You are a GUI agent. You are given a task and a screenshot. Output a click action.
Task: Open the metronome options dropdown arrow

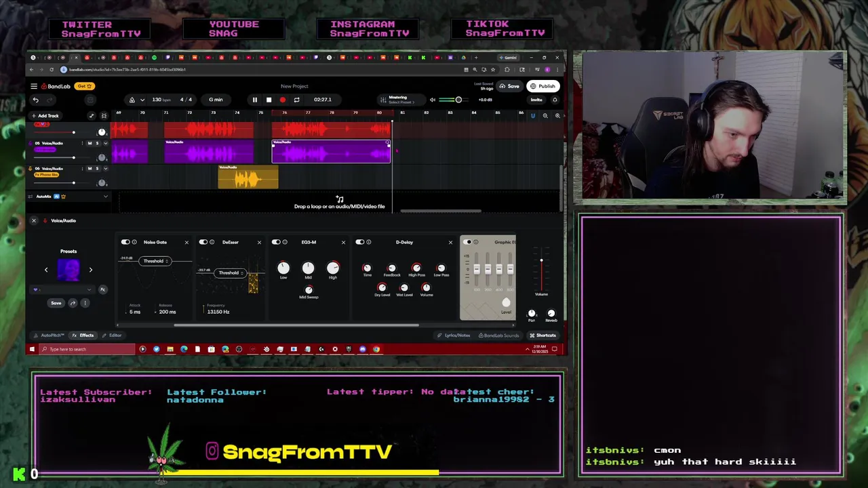coord(142,100)
